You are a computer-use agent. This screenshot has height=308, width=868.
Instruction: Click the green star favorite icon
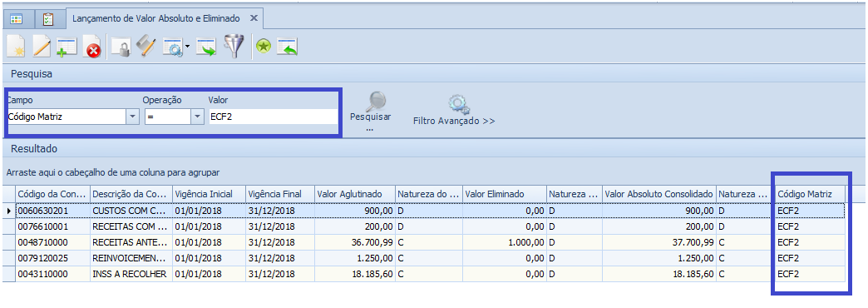(x=264, y=47)
